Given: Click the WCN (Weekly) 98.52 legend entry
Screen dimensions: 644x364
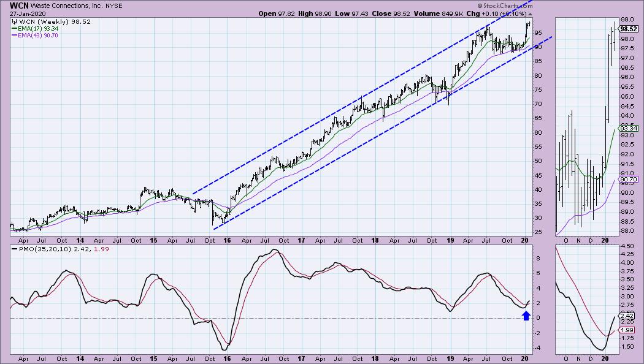Looking at the screenshot, I should coord(52,21).
